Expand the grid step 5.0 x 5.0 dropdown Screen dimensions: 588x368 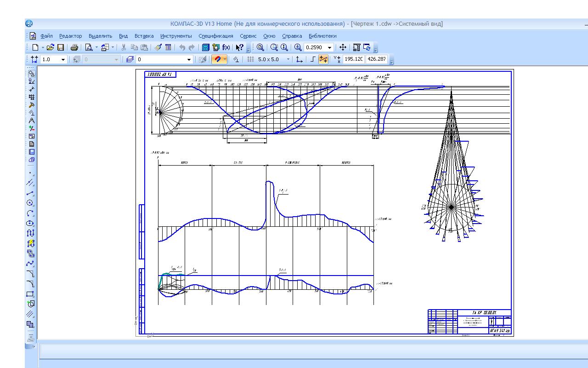(x=288, y=59)
